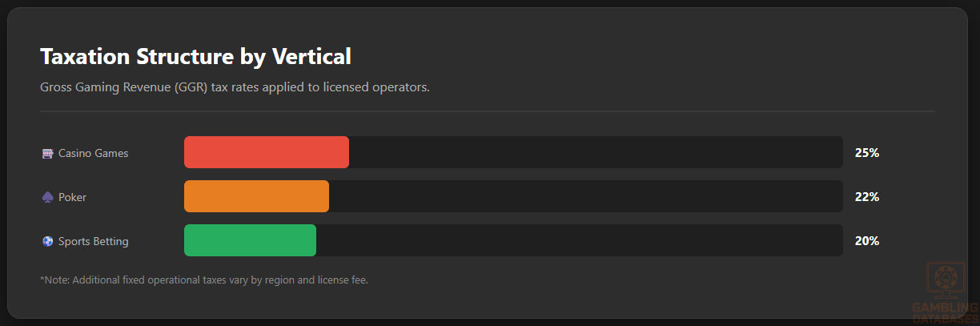Image resolution: width=980 pixels, height=326 pixels.
Task: Select the Sports Betting label
Action: coord(93,241)
